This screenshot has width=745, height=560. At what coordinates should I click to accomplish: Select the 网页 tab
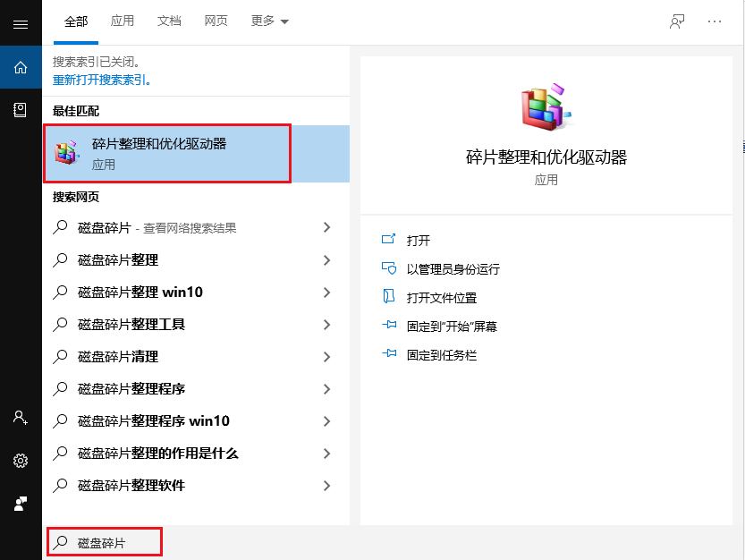216,21
